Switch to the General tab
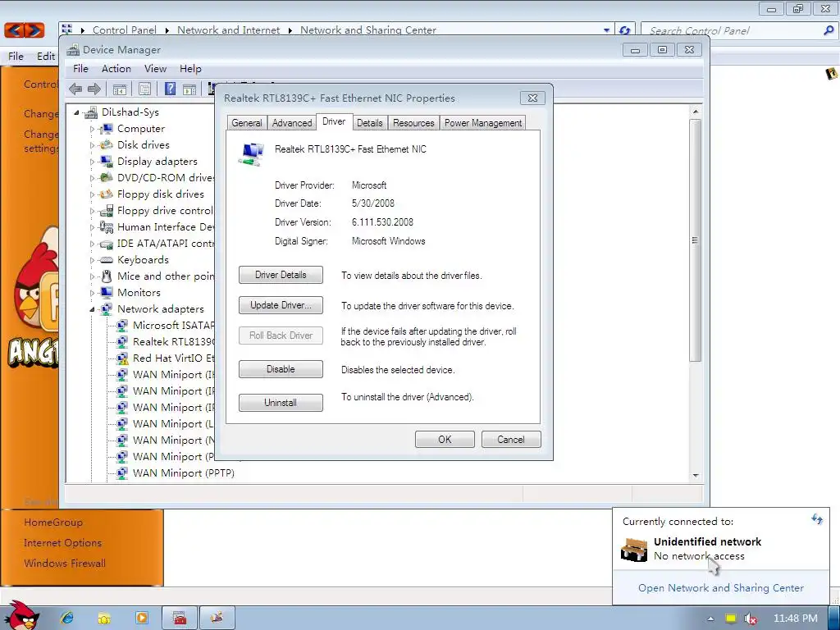 tap(246, 123)
